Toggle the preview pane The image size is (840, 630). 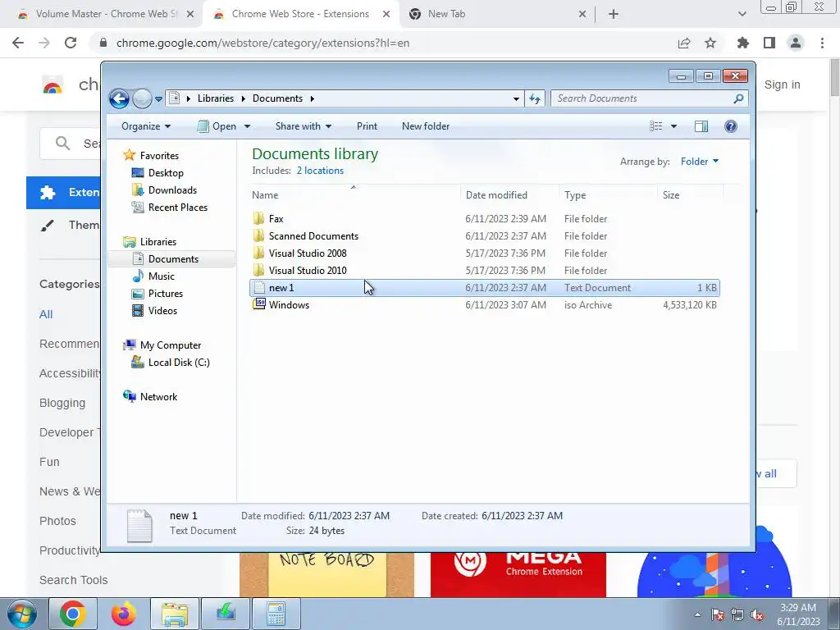(701, 126)
